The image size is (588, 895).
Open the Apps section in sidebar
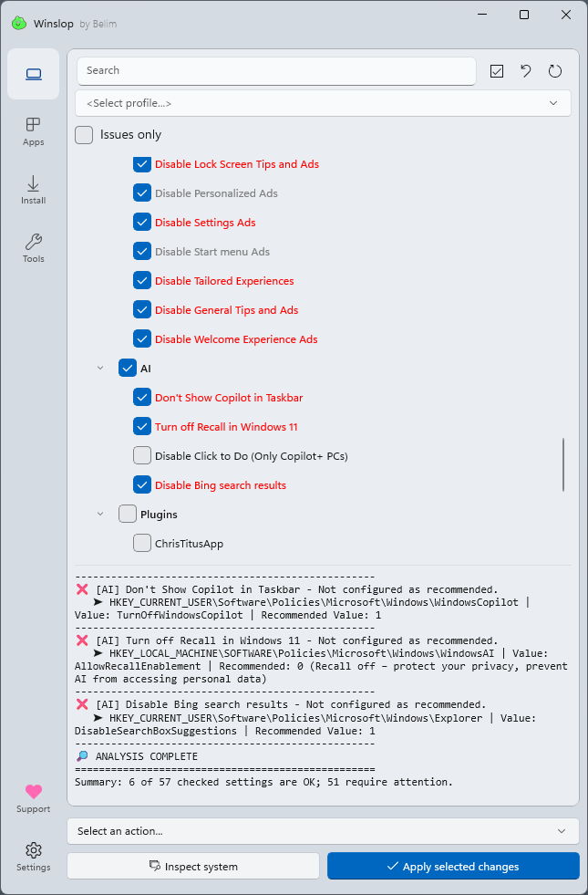(34, 131)
